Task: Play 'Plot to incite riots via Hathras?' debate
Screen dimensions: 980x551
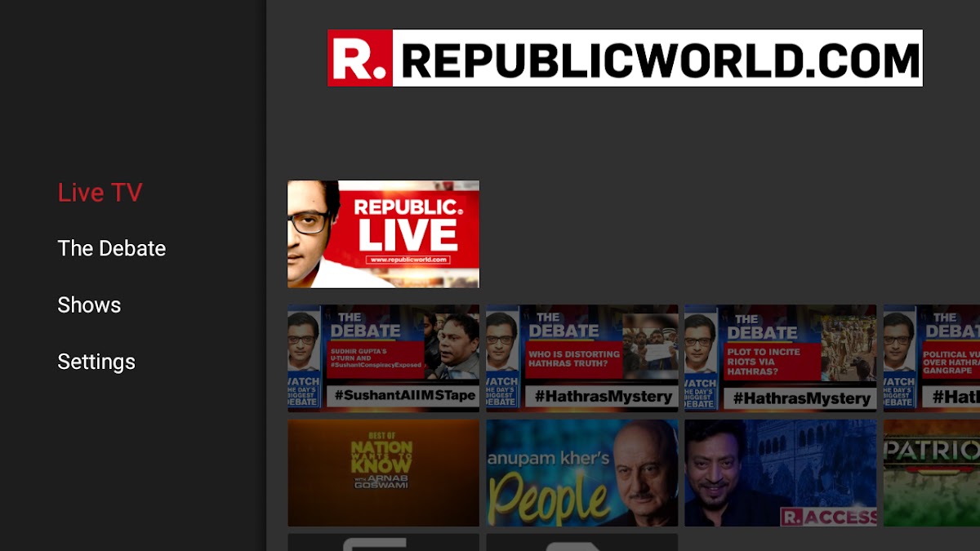Action: tap(780, 357)
